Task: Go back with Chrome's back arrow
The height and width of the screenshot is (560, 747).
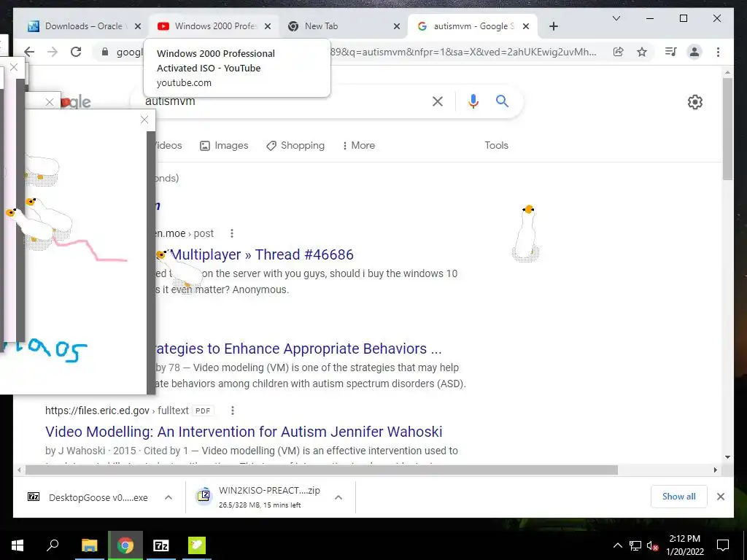Action: tap(29, 52)
